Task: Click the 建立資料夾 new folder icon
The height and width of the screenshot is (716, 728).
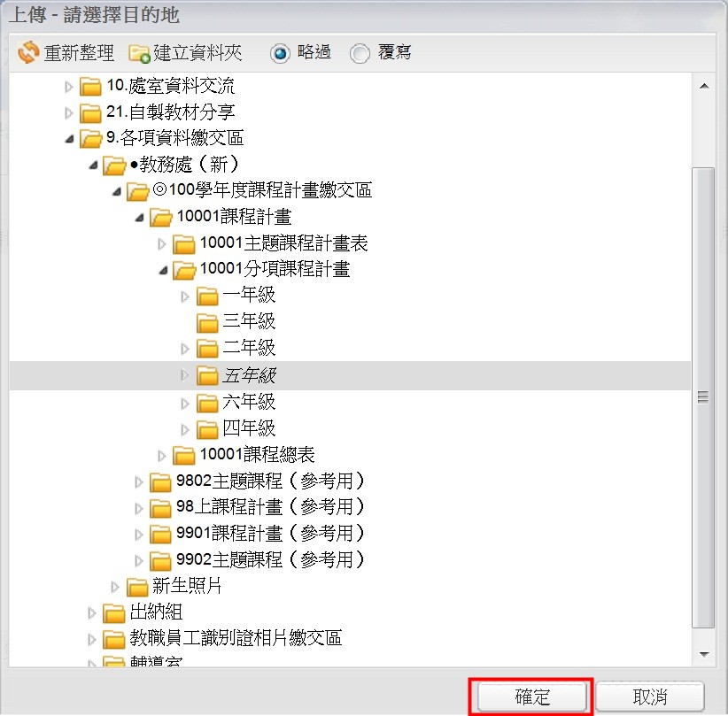Action: pos(139,53)
